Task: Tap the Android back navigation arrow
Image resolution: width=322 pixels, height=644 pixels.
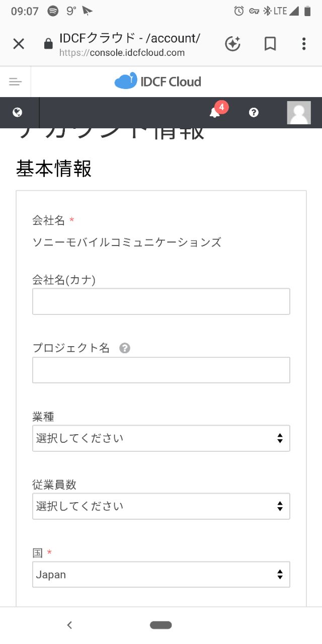Action: [69, 625]
